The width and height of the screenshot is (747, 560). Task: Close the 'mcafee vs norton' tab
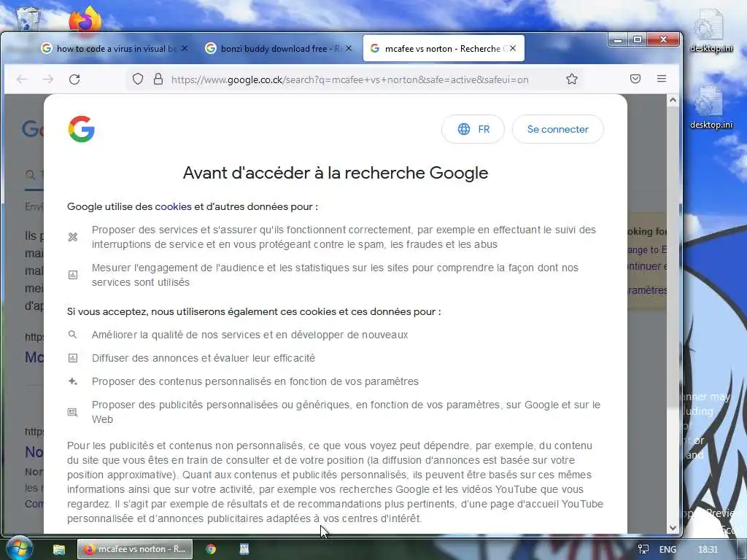coord(513,48)
